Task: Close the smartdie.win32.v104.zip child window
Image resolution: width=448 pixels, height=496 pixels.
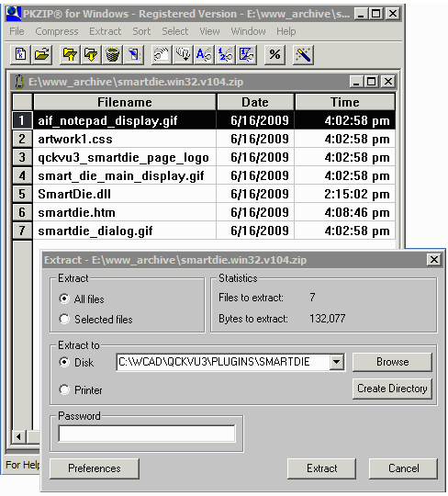Action: pyautogui.click(x=388, y=82)
